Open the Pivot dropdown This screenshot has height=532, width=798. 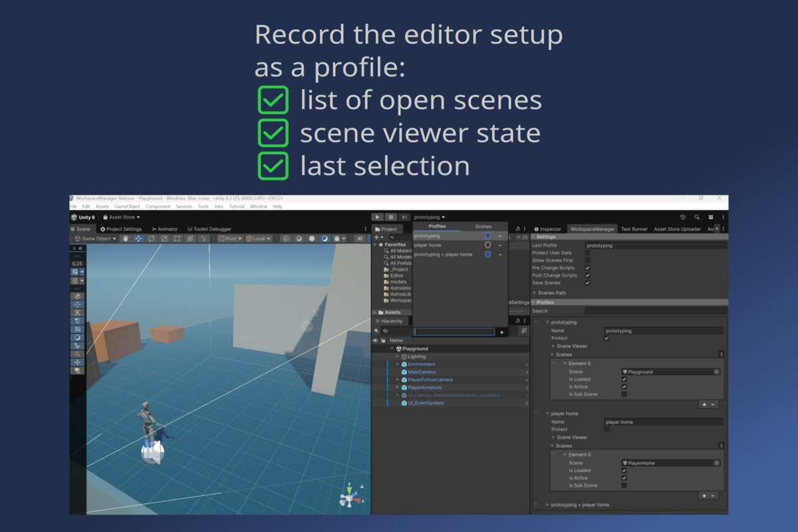229,238
